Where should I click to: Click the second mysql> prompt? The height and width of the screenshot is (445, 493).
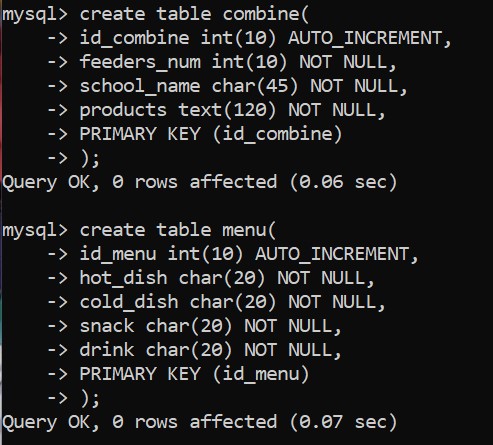35,231
